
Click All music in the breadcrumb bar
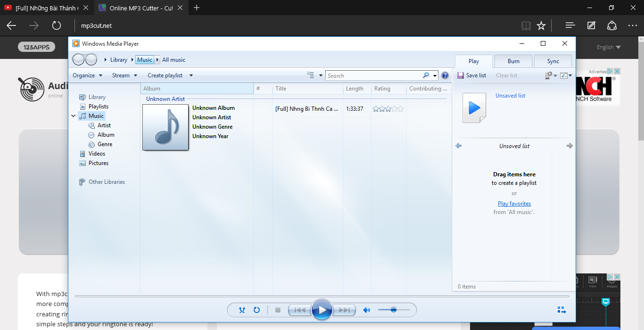[173, 60]
